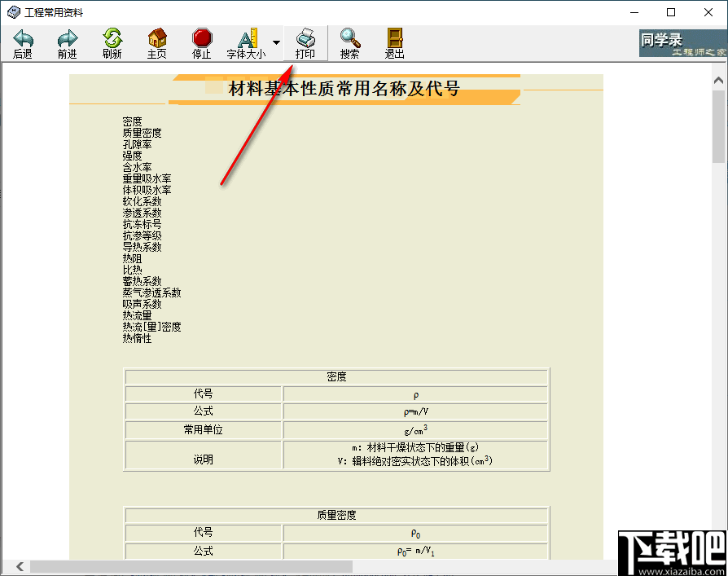Jump to the 含水率 entry
728x576 pixels.
tap(137, 167)
